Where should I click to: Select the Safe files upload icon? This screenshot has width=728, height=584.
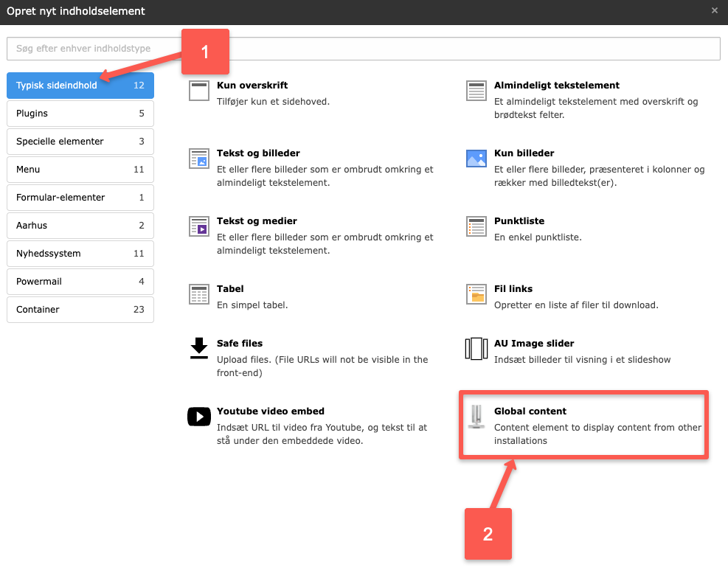coord(199,348)
